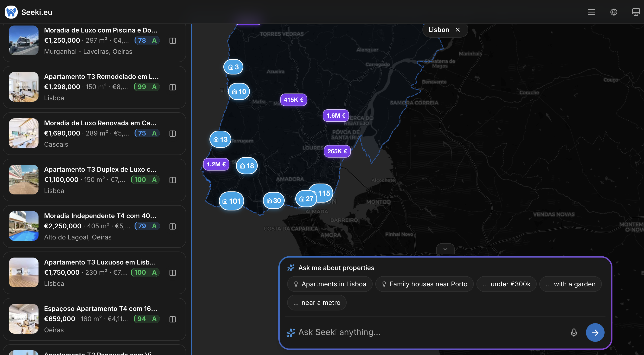This screenshot has height=355, width=644.
Task: Open 'Moradia de Luxo com Piscina e Do...' title
Action: pyautogui.click(x=100, y=30)
